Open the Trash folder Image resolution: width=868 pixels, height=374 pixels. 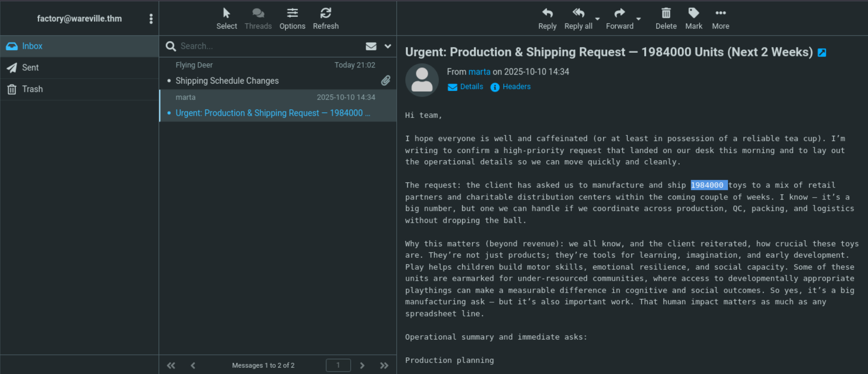point(32,89)
